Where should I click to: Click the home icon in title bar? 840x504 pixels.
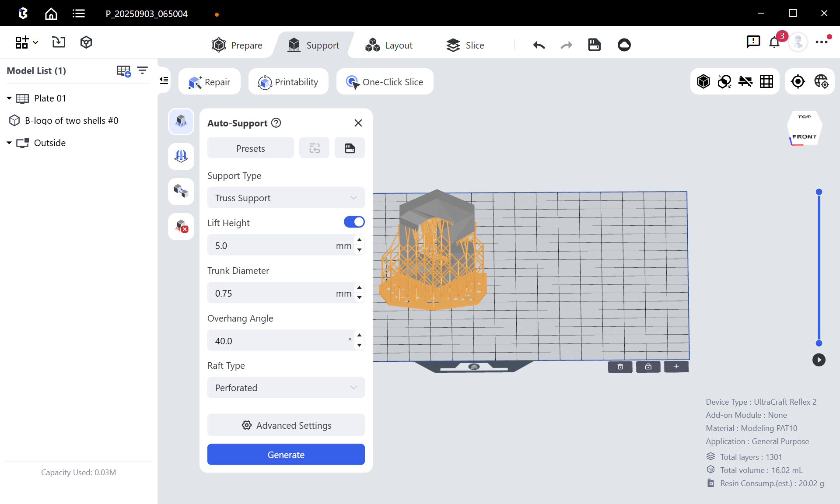pos(51,14)
